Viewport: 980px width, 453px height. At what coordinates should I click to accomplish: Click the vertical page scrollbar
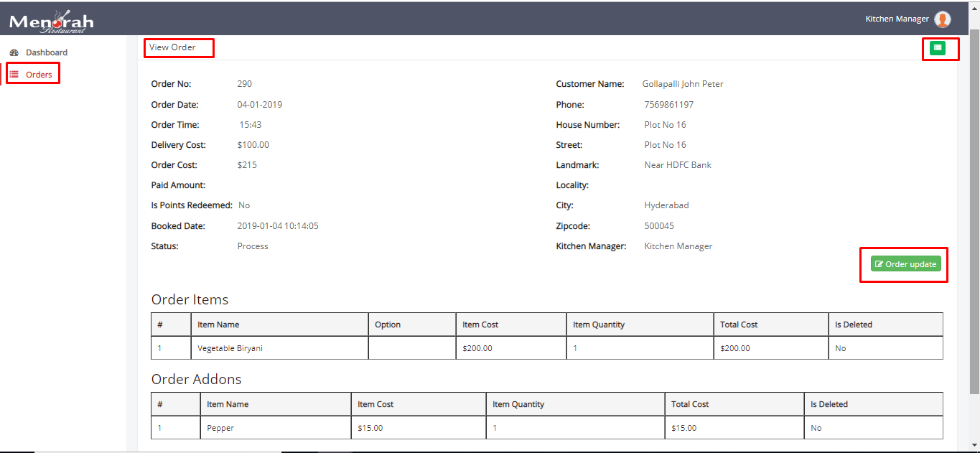974,215
